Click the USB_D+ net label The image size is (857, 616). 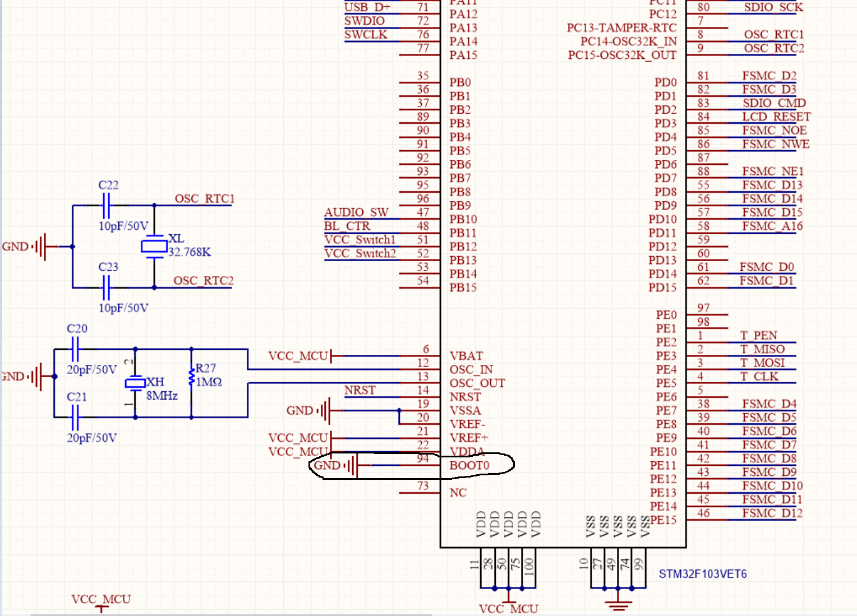367,7
